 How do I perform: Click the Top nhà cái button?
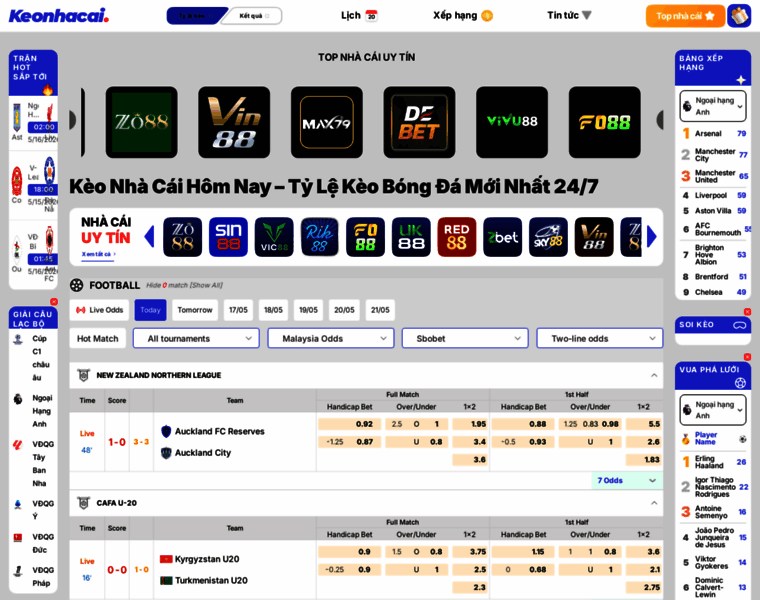(x=685, y=16)
